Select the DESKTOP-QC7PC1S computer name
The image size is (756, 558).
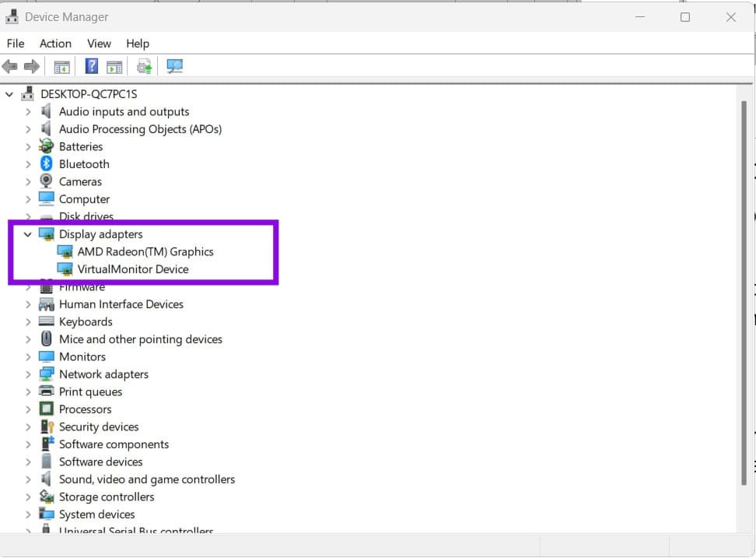[x=89, y=94]
